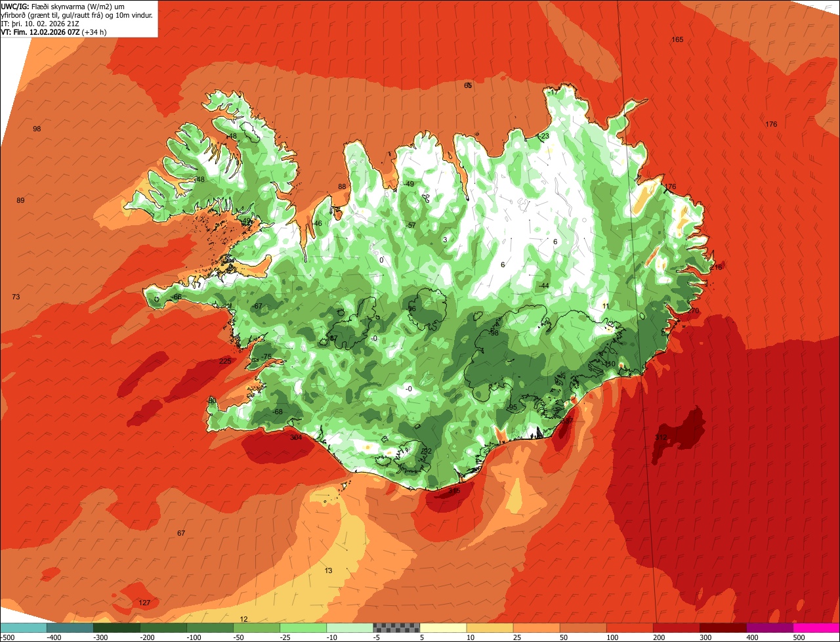Image resolution: width=840 pixels, height=642 pixels.
Task: Click the dark teal -400 to -300 legend swatch
Action: click(70, 628)
